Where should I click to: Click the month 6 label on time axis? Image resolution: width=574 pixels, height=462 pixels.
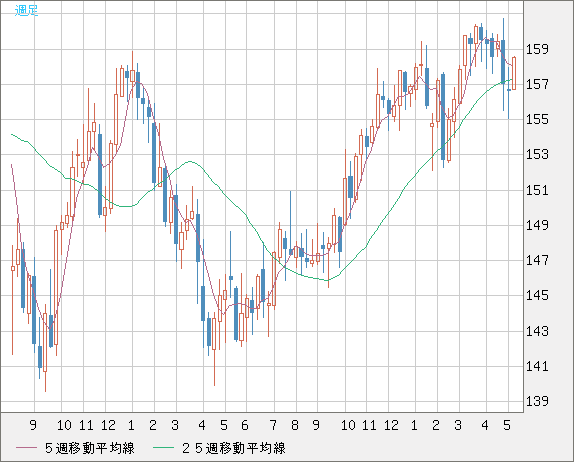[x=245, y=425]
